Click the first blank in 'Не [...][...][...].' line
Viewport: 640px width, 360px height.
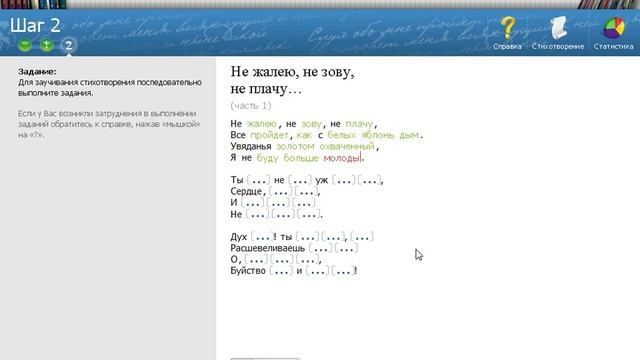(257, 214)
